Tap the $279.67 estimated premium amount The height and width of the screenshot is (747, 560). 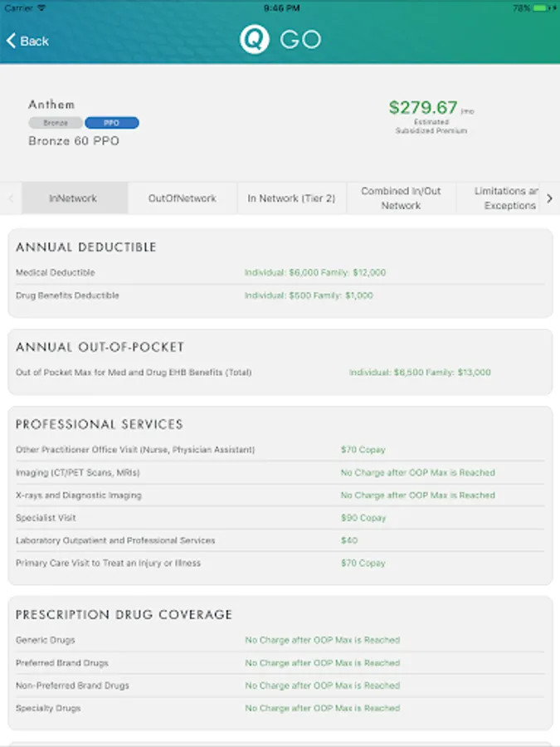pyautogui.click(x=423, y=108)
